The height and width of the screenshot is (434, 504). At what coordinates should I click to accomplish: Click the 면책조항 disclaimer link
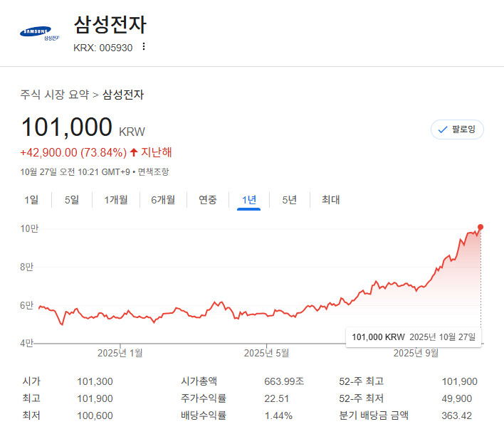point(153,172)
